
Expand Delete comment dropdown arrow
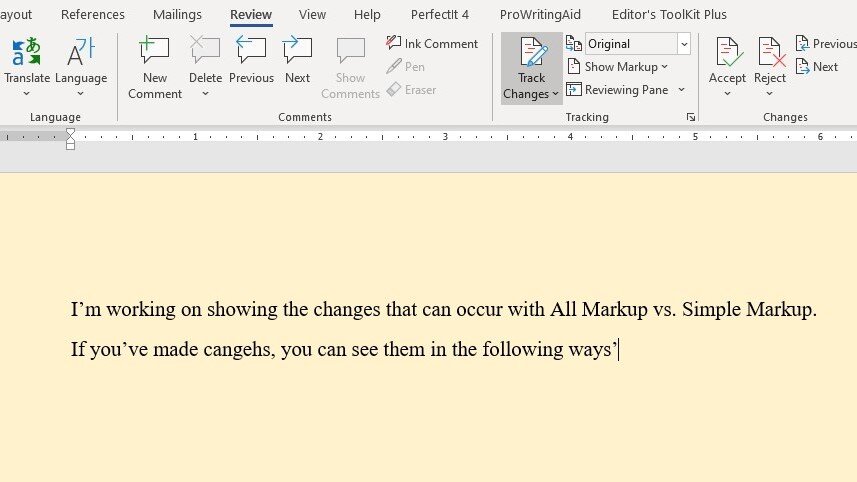tap(205, 93)
